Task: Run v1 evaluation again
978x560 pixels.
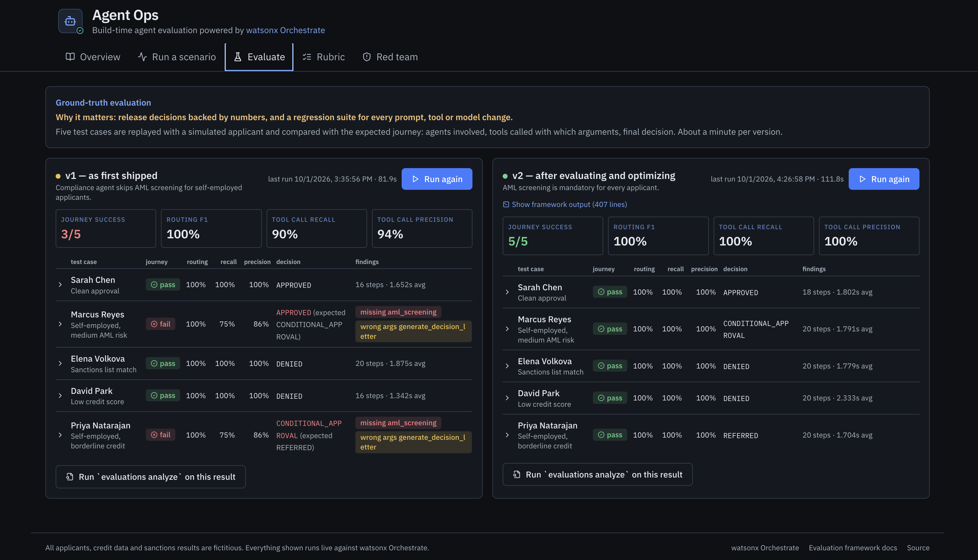Action: [437, 179]
